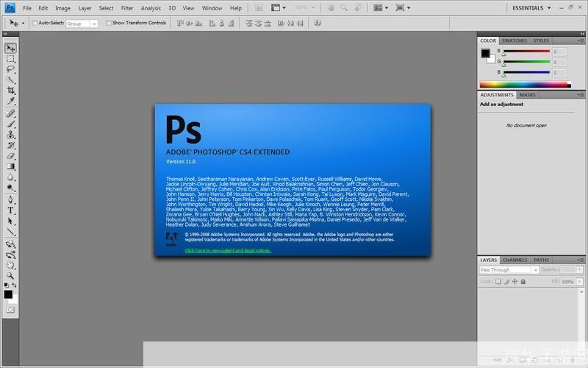Select the Eyedropper tool
Image resolution: width=588 pixels, height=368 pixels.
pos(10,101)
